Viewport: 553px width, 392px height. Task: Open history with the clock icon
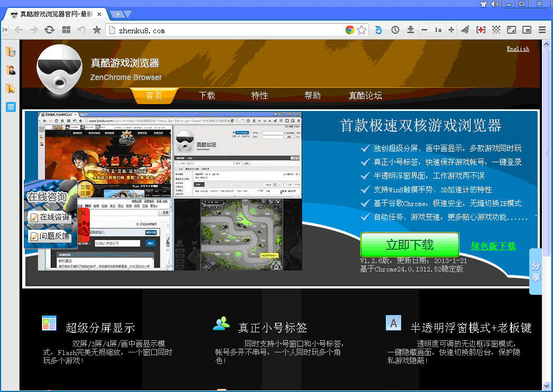coord(395,30)
